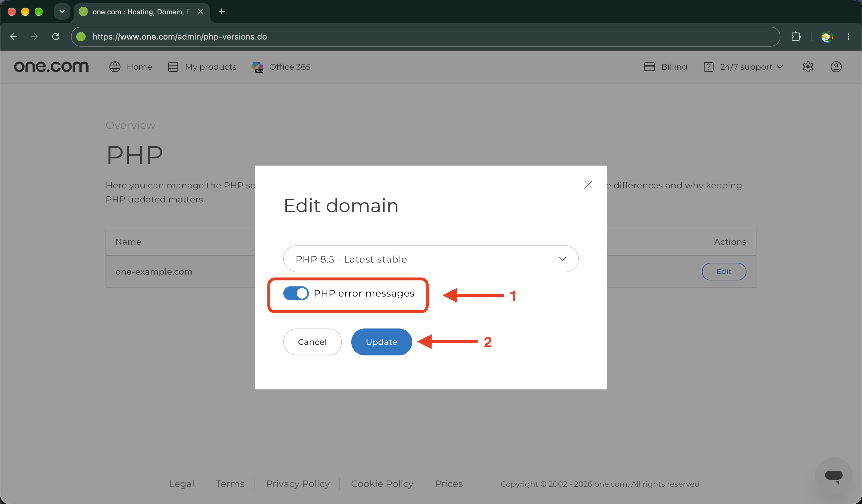Open My products menu
862x504 pixels.
(202, 67)
